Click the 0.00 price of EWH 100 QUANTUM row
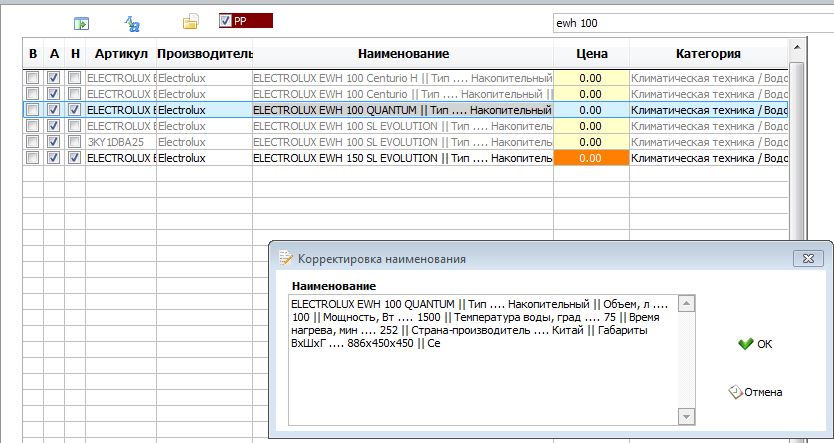The width and height of the screenshot is (834, 443). tap(591, 110)
